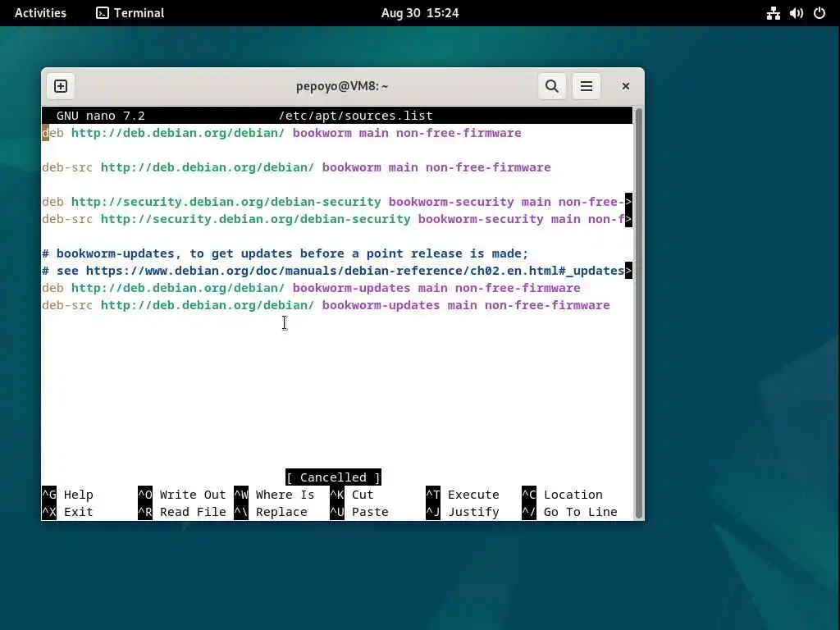840x630 pixels.
Task: Click the truncation marker on the deb security line
Action: coord(628,202)
